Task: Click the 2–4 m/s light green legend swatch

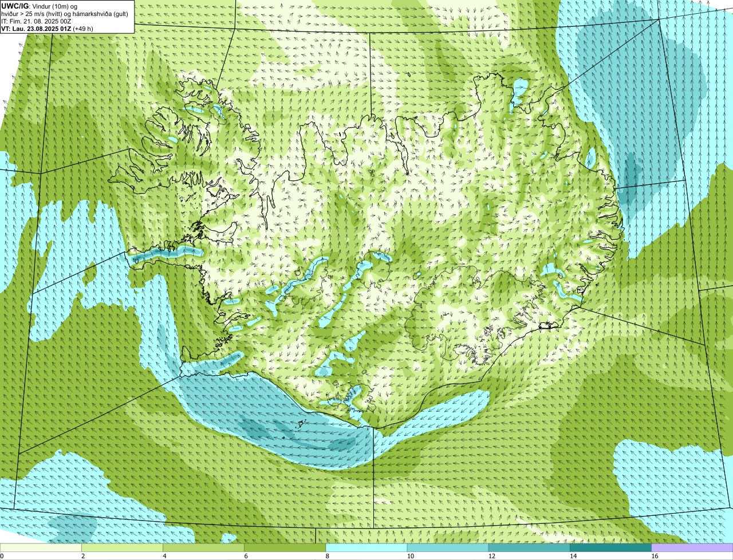Action: point(122,547)
